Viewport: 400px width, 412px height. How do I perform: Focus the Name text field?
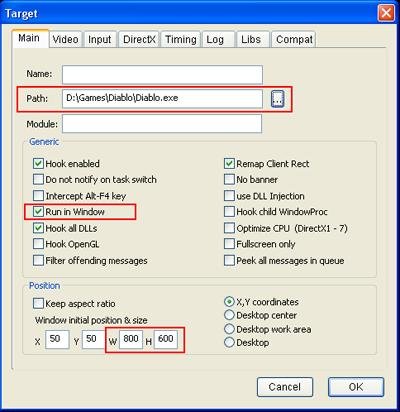click(162, 75)
